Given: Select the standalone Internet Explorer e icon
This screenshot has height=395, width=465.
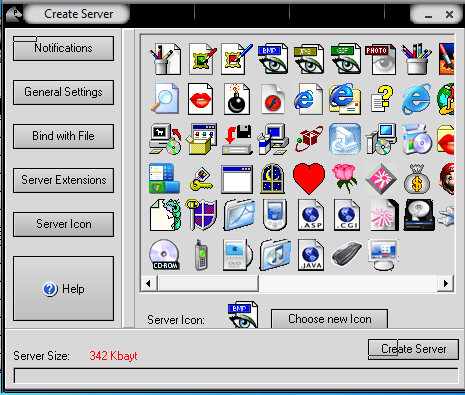Looking at the screenshot, I should pos(417,99).
